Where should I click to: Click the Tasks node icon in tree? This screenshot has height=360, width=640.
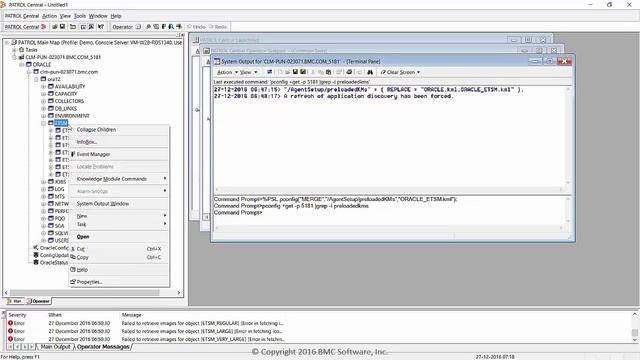point(22,50)
